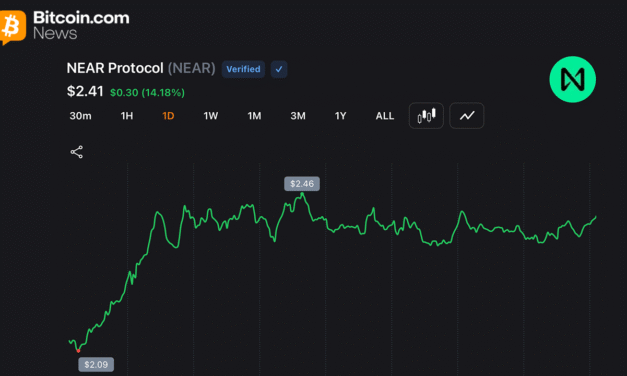Select the 1Y time range
The height and width of the screenshot is (376, 627).
tap(340, 116)
